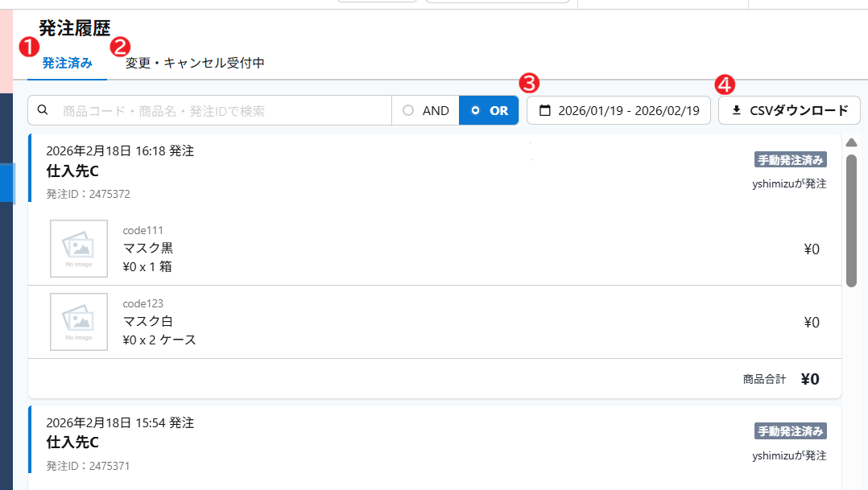Image resolution: width=868 pixels, height=490 pixels.
Task: Click the first 手動発注済み status badge
Action: (x=790, y=159)
